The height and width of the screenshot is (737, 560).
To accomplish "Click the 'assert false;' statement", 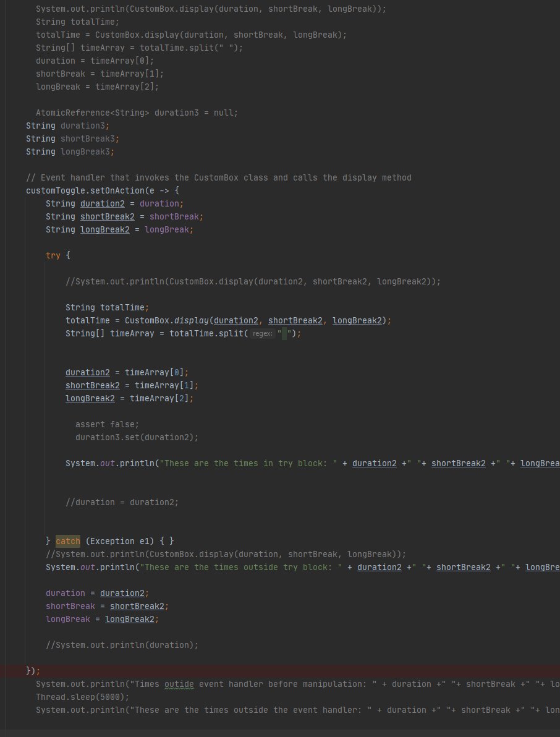I will click(x=107, y=424).
